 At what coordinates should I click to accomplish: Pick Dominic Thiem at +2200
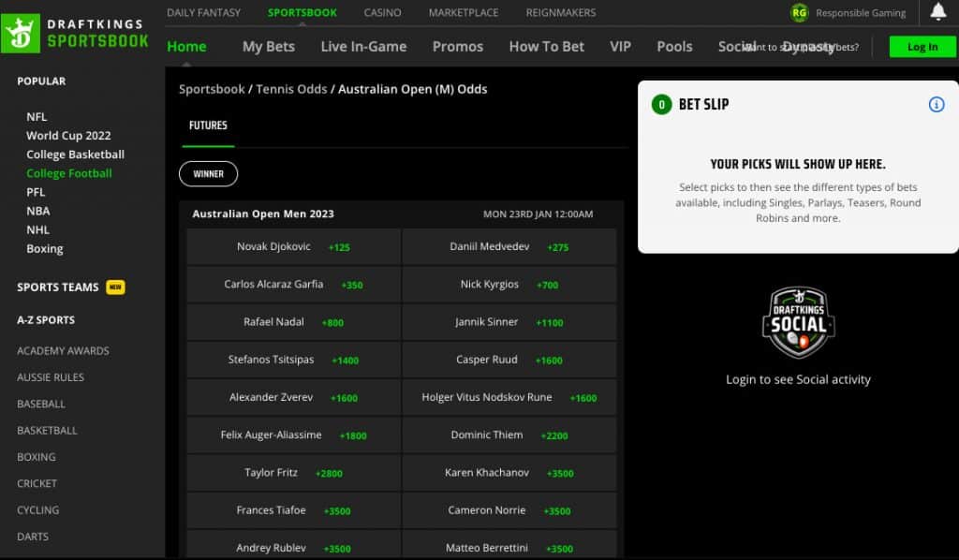509,435
